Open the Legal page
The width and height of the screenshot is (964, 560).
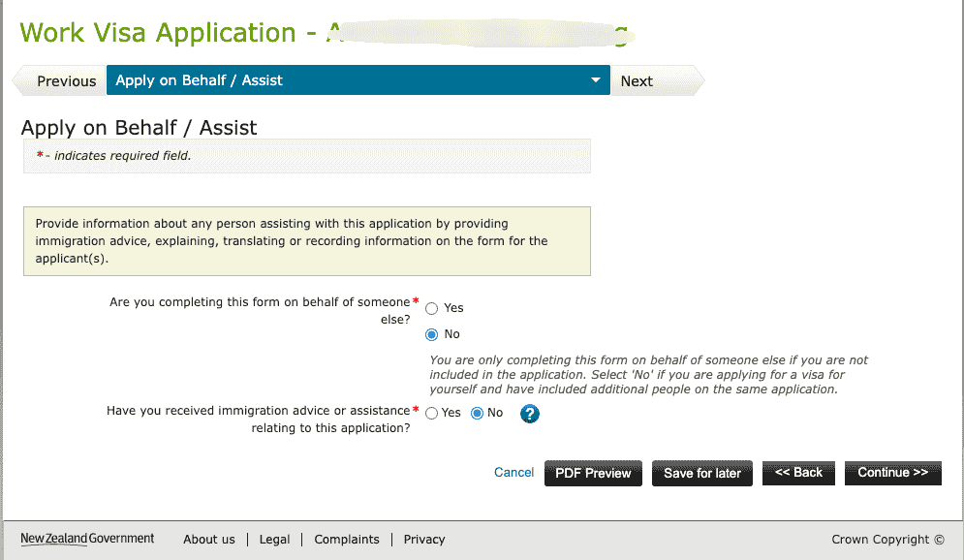click(274, 540)
